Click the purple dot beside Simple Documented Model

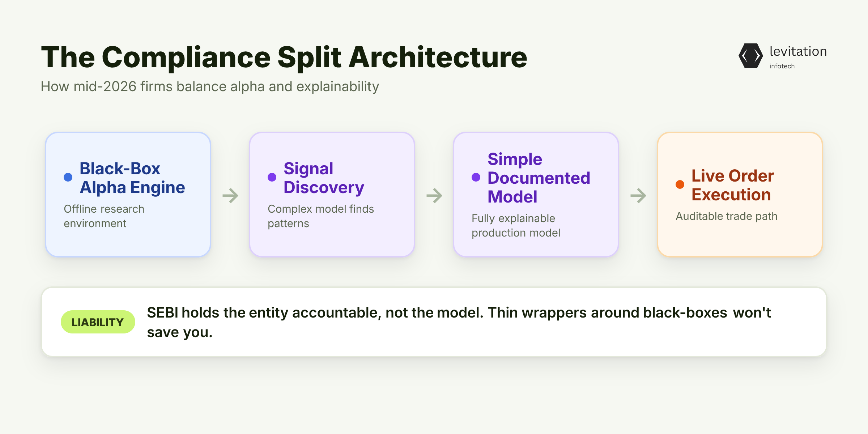pyautogui.click(x=476, y=177)
